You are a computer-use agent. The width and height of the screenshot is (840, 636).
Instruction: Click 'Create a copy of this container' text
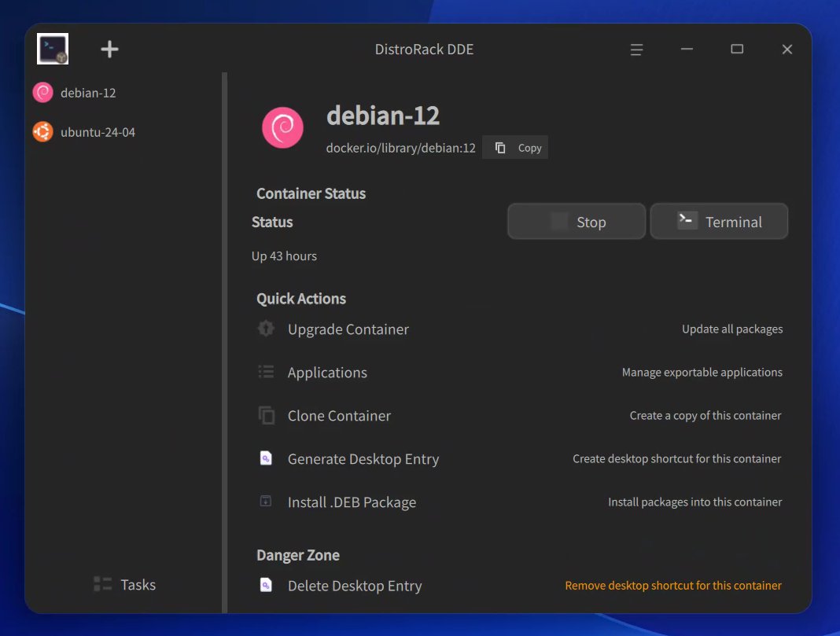705,415
